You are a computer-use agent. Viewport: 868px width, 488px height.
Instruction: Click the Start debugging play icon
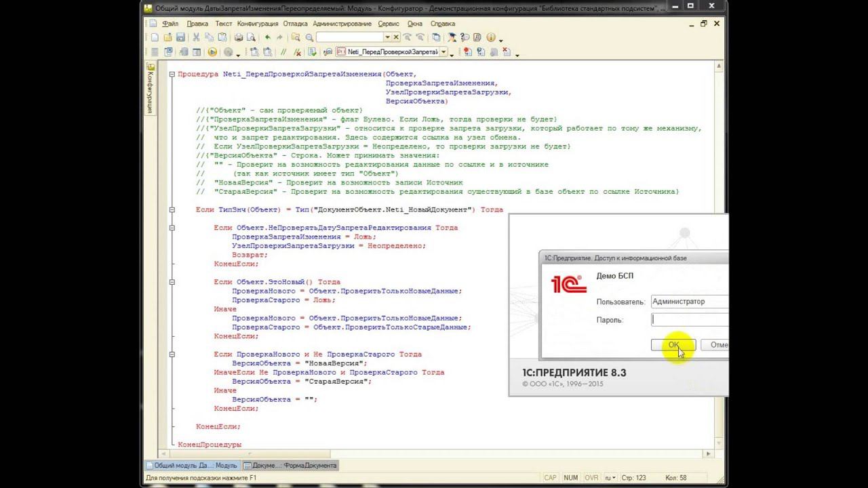point(212,52)
